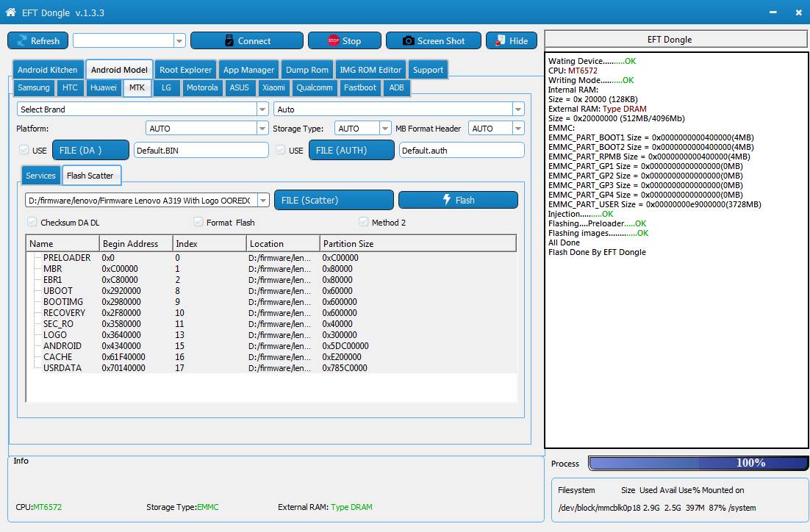The image size is (810, 532).
Task: Click the Refresh arrows icon
Action: click(x=22, y=41)
